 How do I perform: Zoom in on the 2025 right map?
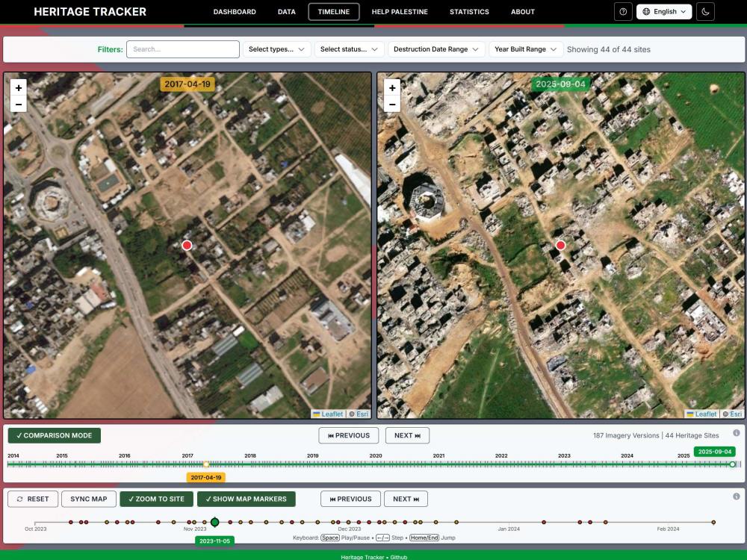coord(392,87)
